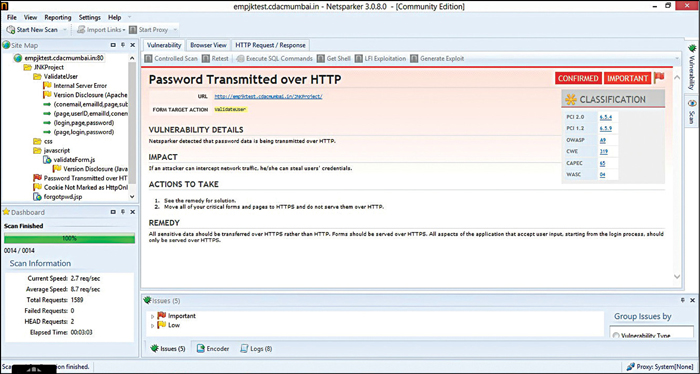Click the Start Proxy toolbar button
The height and width of the screenshot is (374, 700).
pyautogui.click(x=148, y=30)
